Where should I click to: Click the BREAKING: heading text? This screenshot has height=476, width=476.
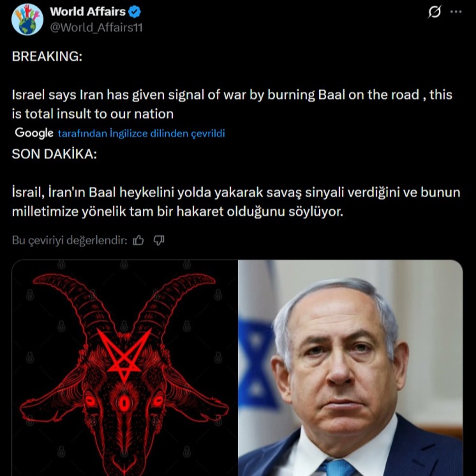click(x=47, y=56)
